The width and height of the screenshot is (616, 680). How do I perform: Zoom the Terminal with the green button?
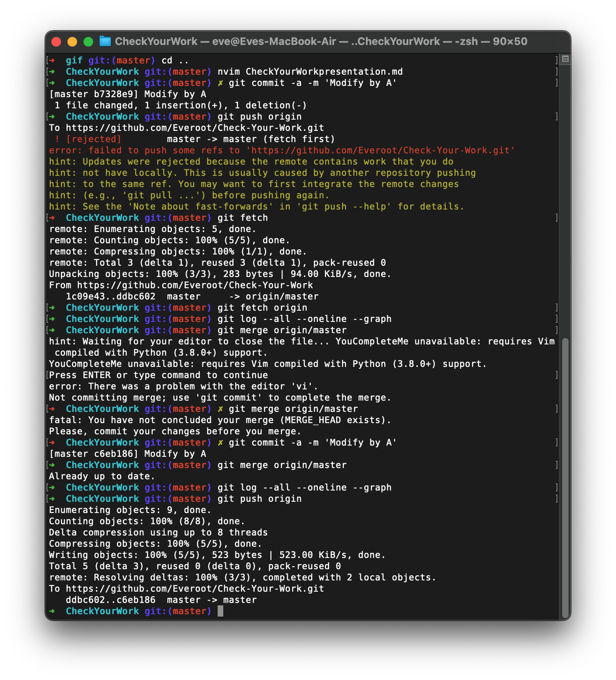pos(88,41)
